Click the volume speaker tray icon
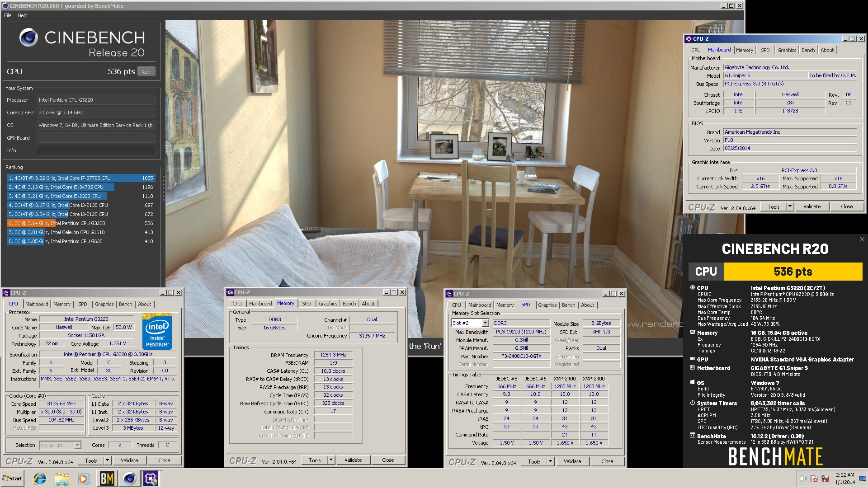 (803, 479)
